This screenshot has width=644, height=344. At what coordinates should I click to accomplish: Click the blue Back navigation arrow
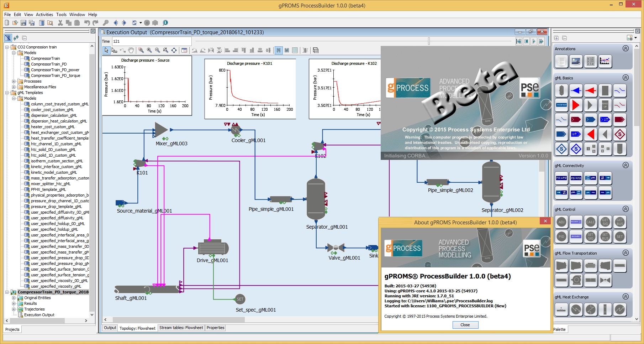(x=116, y=23)
